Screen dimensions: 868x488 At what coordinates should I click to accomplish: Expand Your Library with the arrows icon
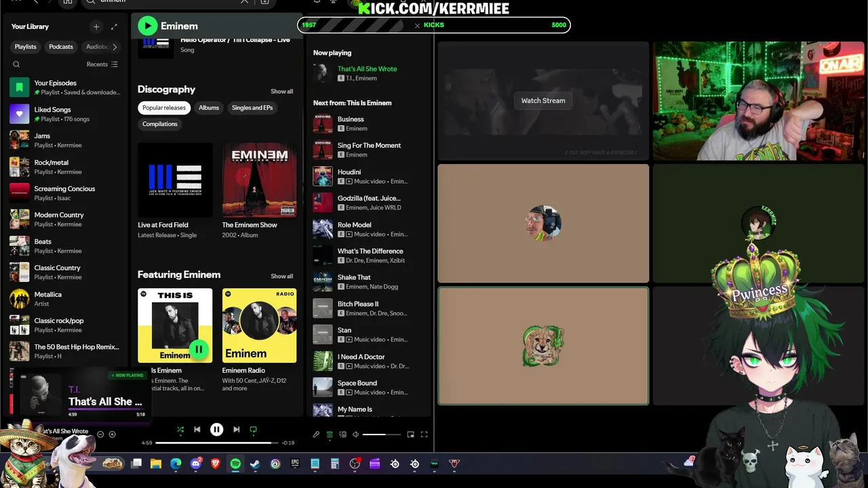114,26
